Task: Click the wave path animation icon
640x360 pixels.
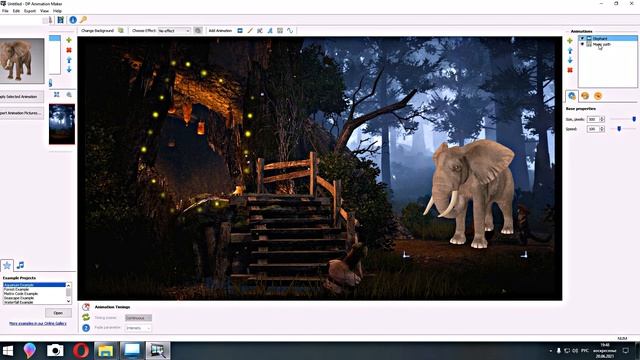Action: tap(290, 31)
